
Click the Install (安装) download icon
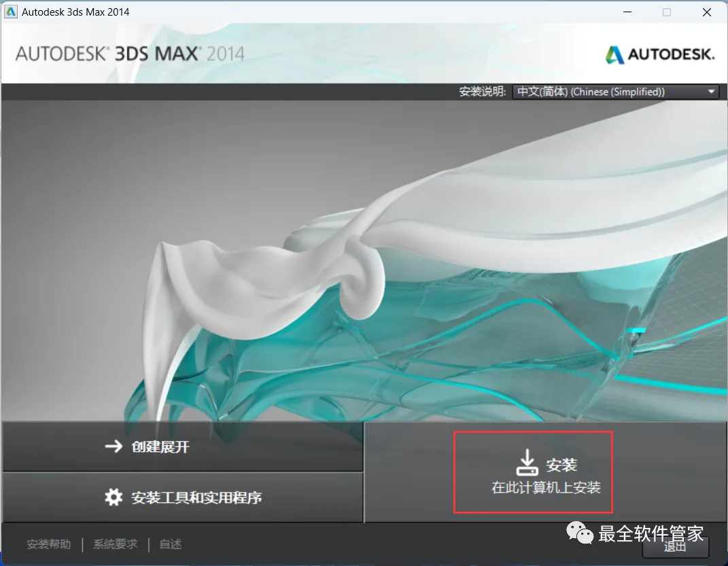point(527,462)
